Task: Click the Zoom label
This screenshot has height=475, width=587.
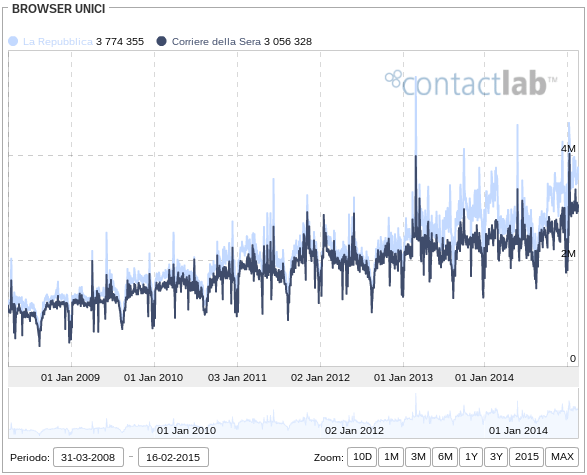Action: pos(329,457)
